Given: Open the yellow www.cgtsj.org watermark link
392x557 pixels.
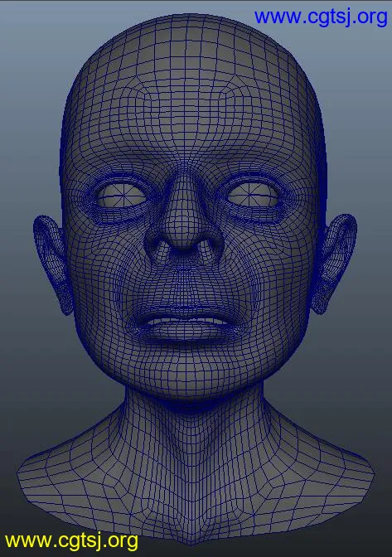Looking at the screenshot, I should click(71, 541).
